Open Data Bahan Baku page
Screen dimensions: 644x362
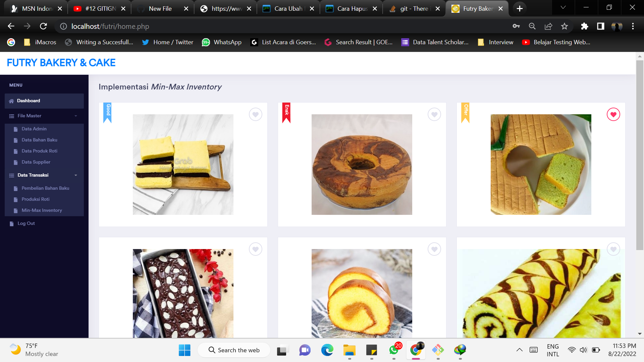tap(39, 140)
